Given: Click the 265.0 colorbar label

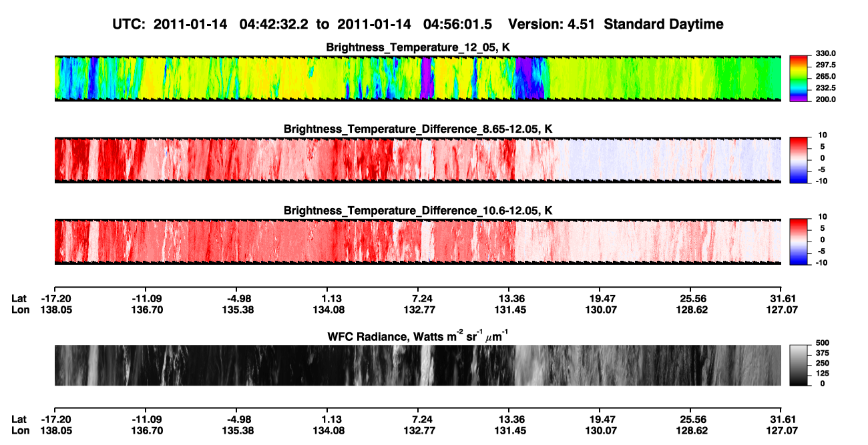Looking at the screenshot, I should coord(826,77).
